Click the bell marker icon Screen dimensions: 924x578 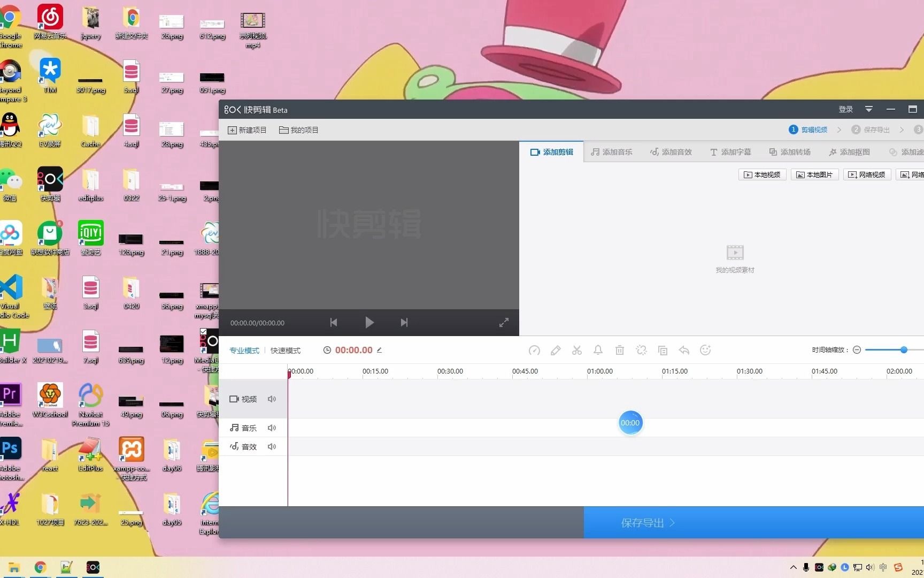tap(598, 350)
